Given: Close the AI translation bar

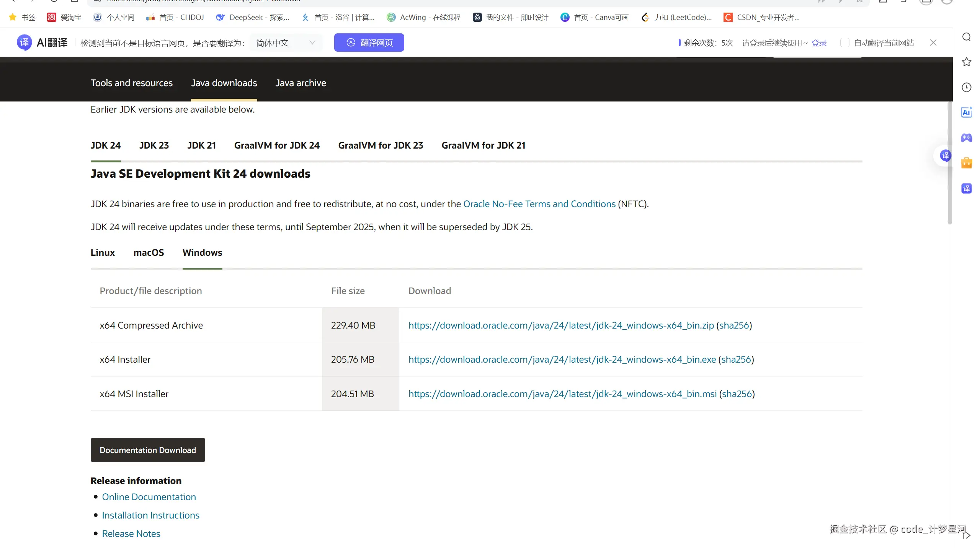Looking at the screenshot, I should pos(933,43).
